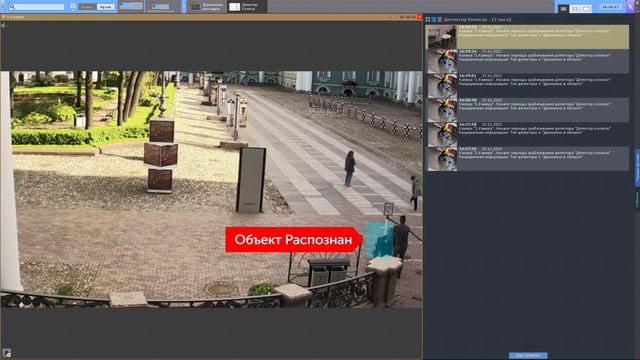Open the blue vertical side tab at right edge
640x360 pixels.
point(637,168)
